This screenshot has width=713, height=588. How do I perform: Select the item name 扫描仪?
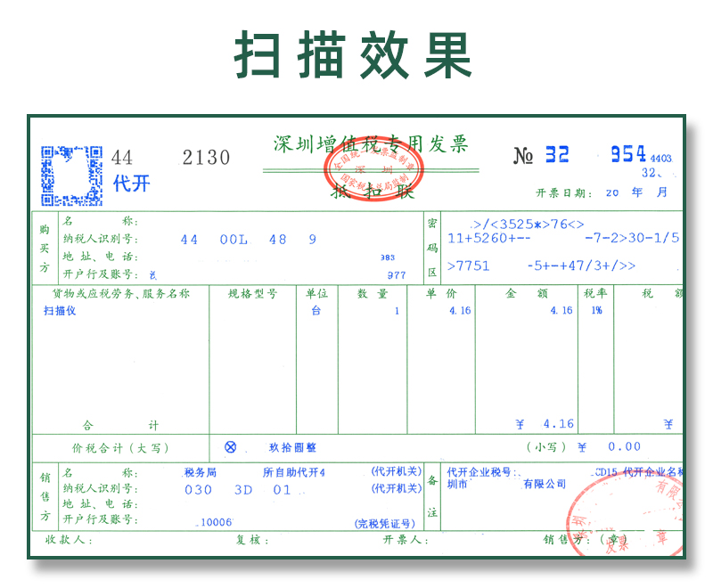pyautogui.click(x=60, y=311)
